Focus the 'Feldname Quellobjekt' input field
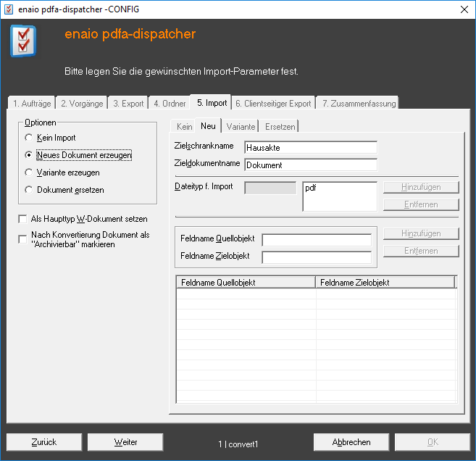This screenshot has height=461, width=476. click(317, 240)
